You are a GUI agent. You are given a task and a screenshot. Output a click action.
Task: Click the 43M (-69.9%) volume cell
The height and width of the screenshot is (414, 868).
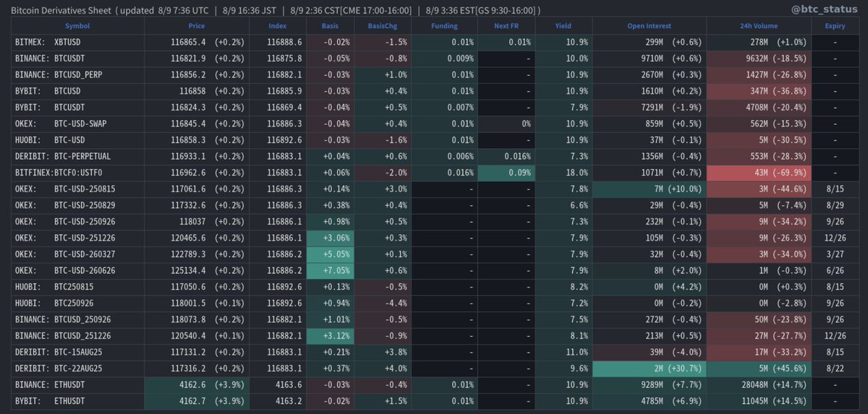point(759,173)
